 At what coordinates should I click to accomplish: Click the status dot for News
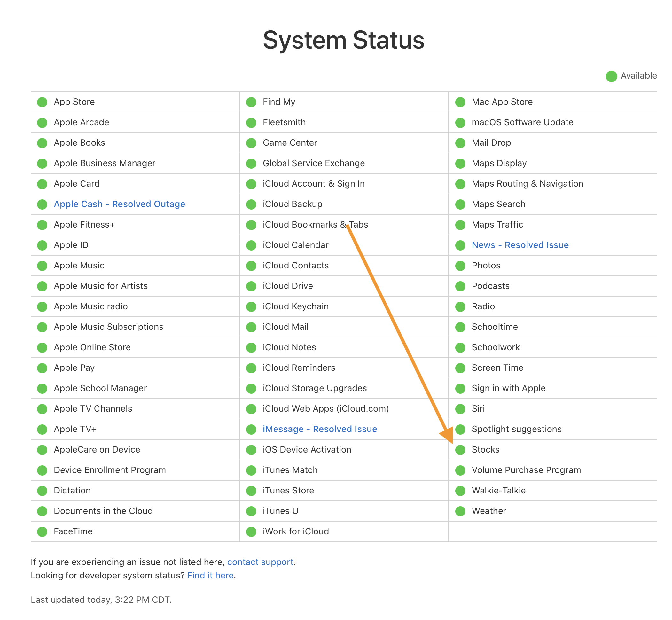tap(460, 245)
